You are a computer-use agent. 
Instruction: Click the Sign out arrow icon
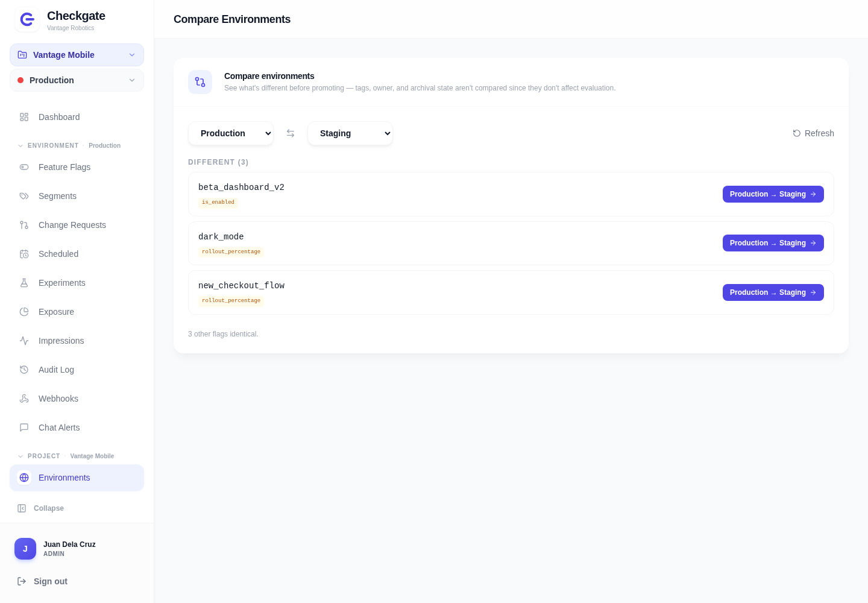click(x=22, y=581)
